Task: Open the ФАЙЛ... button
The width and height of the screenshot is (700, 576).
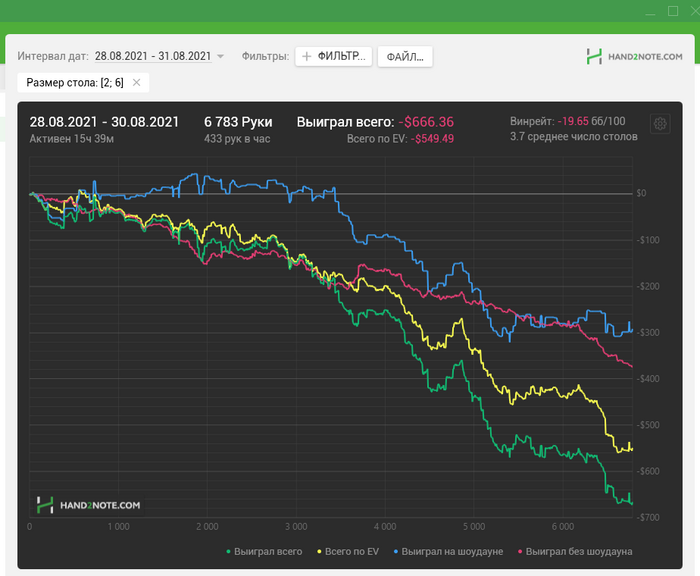Action: coord(405,57)
